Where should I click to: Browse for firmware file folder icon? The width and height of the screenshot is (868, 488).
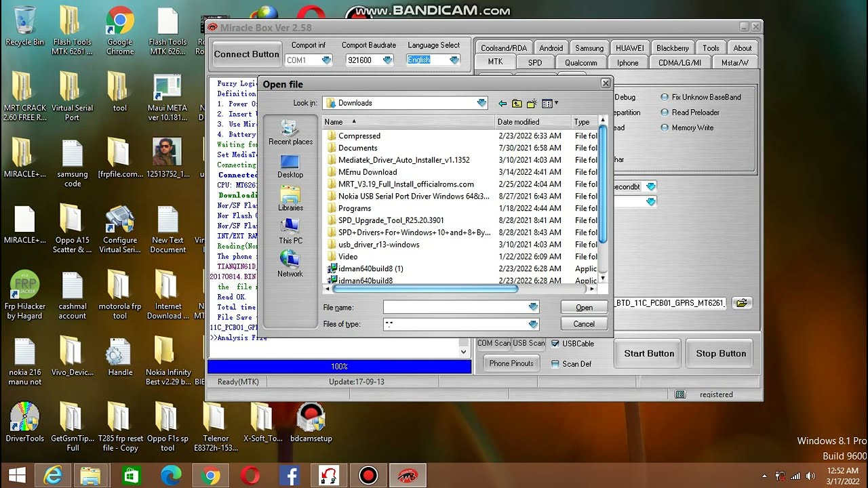click(742, 303)
